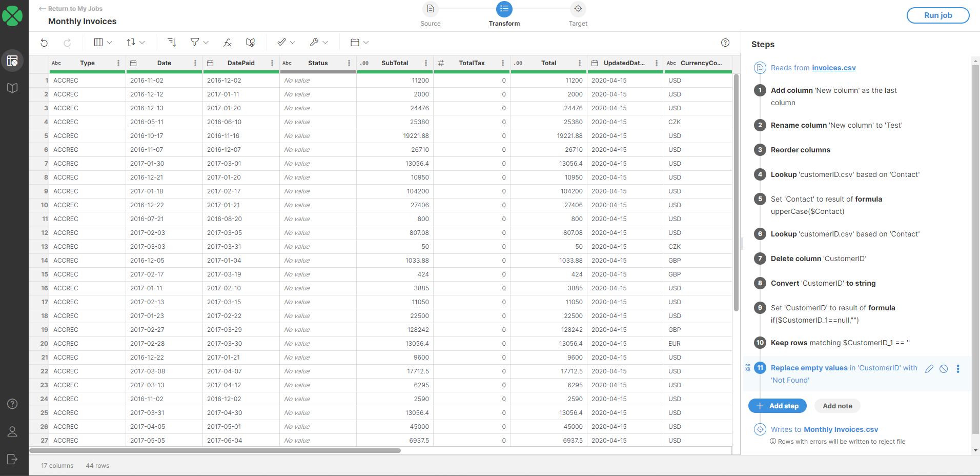Viewport: 980px width, 476px height.
Task: Go to the Source stage
Action: click(431, 14)
